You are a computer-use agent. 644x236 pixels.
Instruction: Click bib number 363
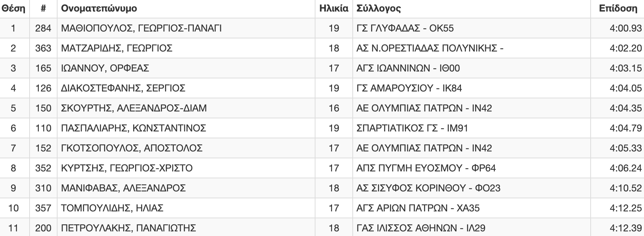pos(43,48)
